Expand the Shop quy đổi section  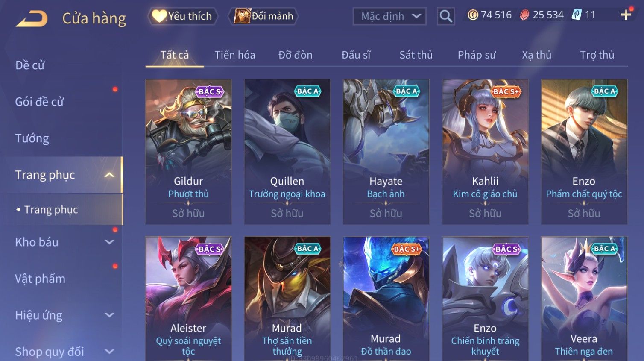coord(109,352)
